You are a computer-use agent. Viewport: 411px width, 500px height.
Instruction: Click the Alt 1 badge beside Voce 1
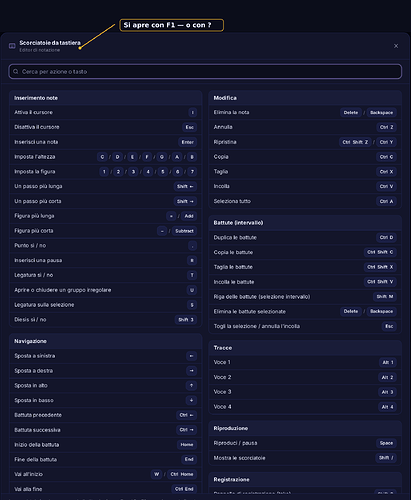point(388,362)
